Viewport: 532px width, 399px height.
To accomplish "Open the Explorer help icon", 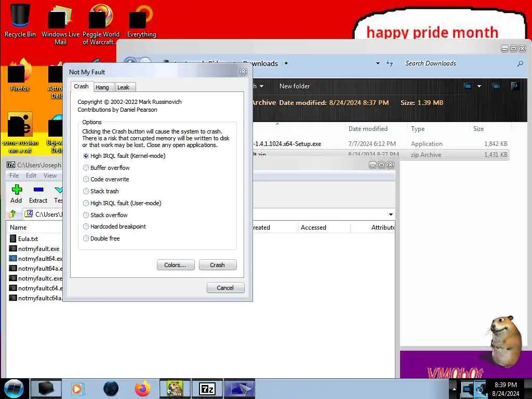I will pyautogui.click(x=515, y=86).
